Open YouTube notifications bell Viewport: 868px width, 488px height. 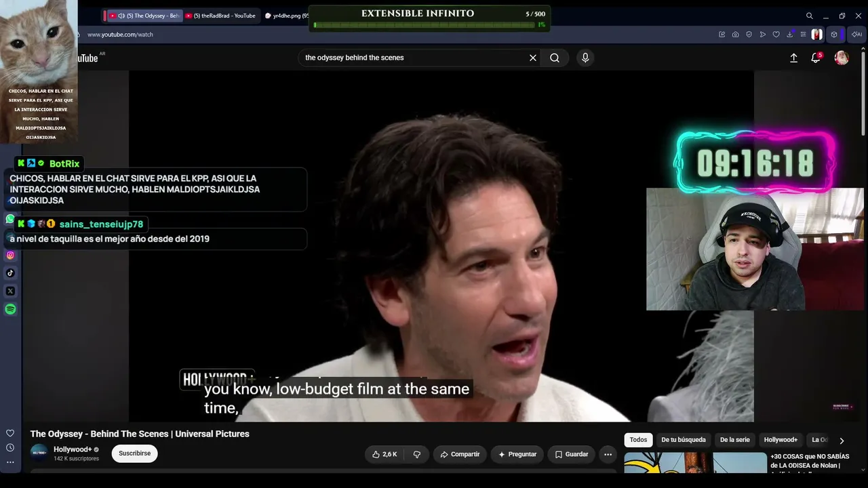pyautogui.click(x=816, y=58)
